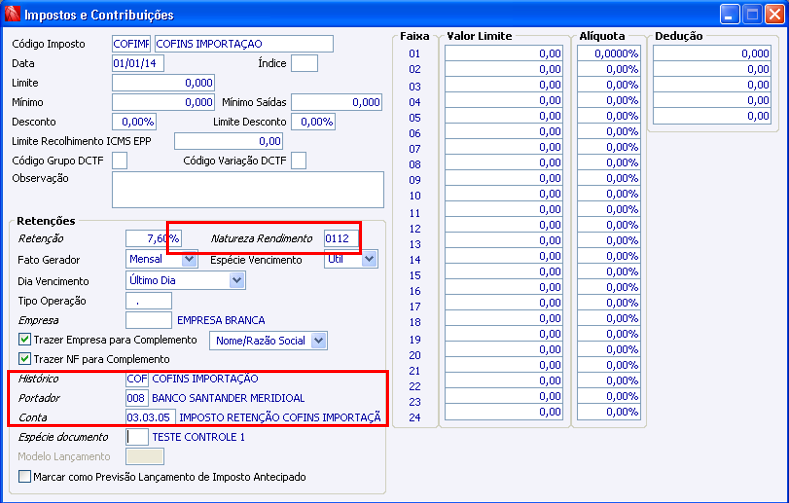Click the Espécie documento code field
789x503 pixels.
click(x=137, y=437)
